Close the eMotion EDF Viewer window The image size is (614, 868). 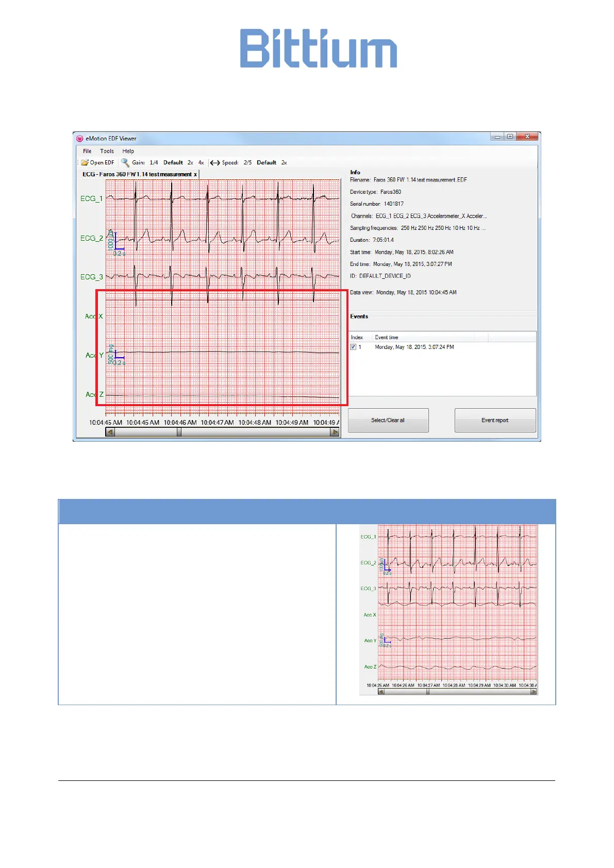click(527, 137)
